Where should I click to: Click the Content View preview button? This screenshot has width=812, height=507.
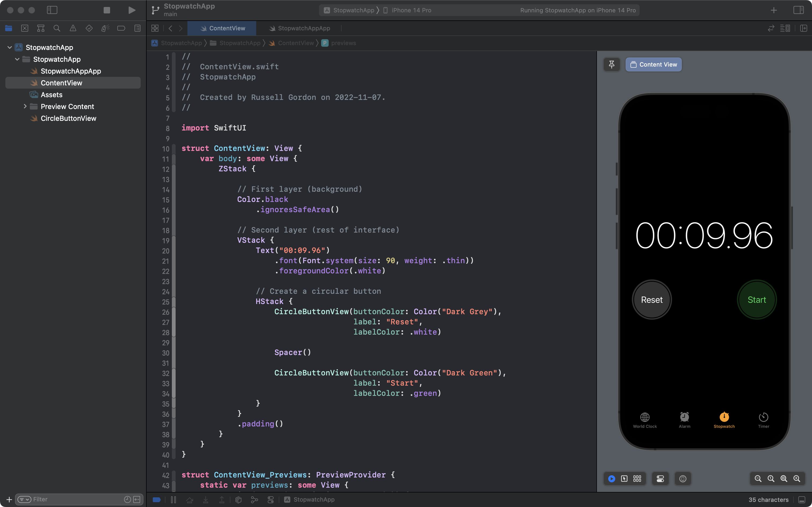(x=653, y=64)
